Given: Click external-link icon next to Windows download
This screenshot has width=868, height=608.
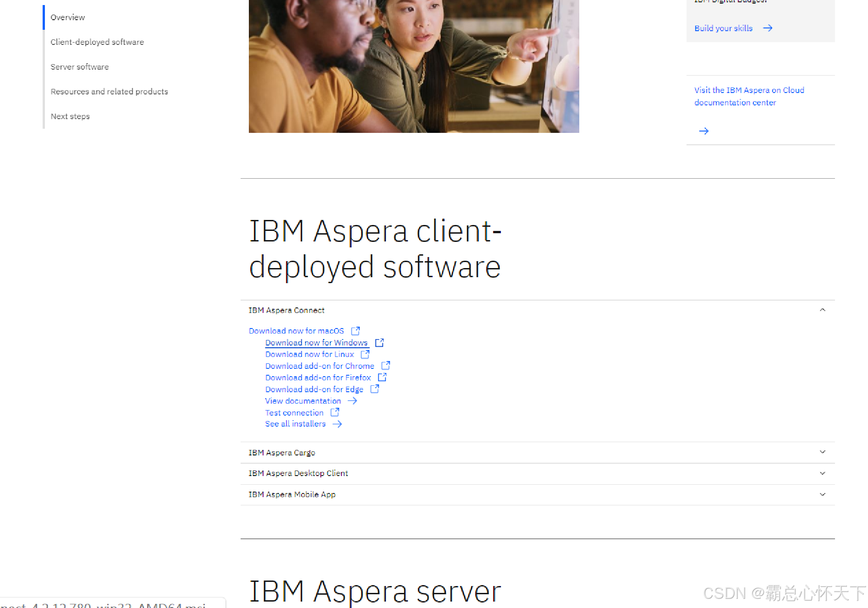Looking at the screenshot, I should pyautogui.click(x=379, y=343).
